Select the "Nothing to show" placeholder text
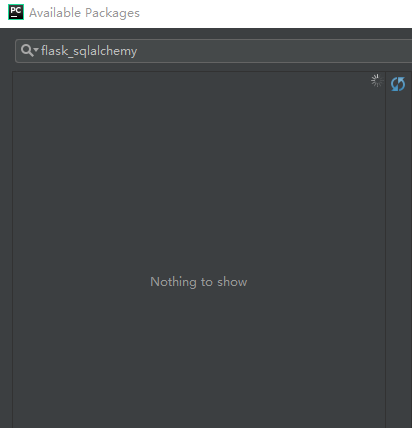The width and height of the screenshot is (412, 428). (x=199, y=282)
